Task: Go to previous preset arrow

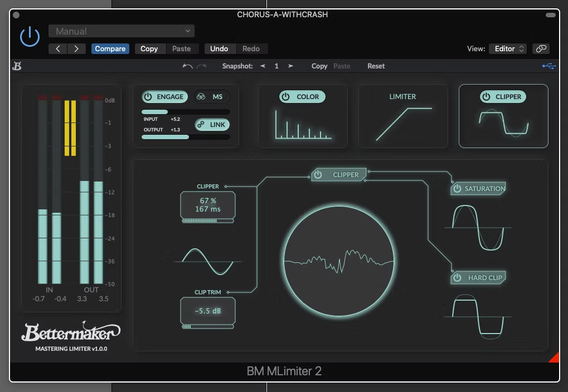Action: coord(58,48)
